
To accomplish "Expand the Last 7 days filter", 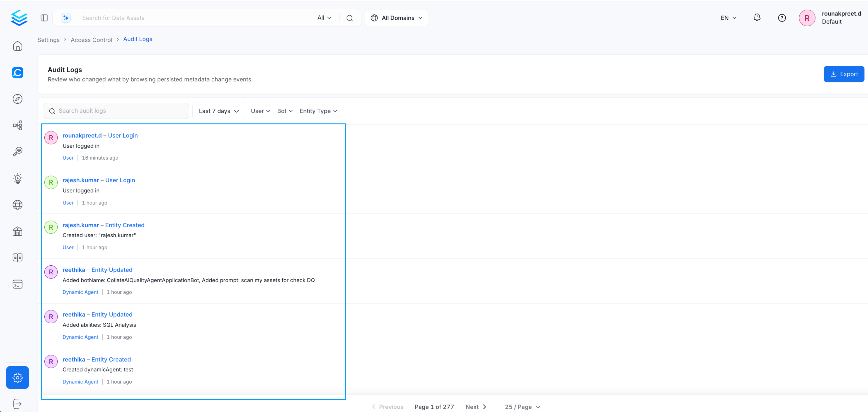I will (219, 111).
